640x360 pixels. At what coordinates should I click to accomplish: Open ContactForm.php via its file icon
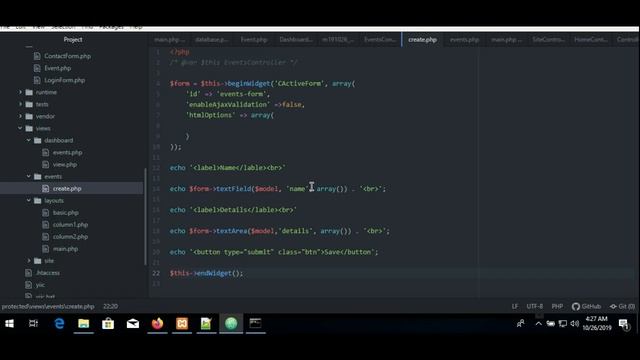[x=37, y=56]
